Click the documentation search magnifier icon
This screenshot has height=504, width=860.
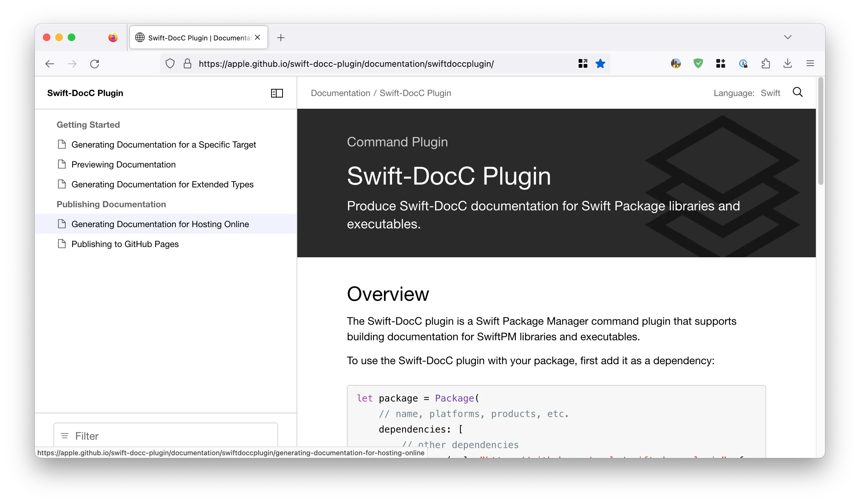tap(797, 92)
